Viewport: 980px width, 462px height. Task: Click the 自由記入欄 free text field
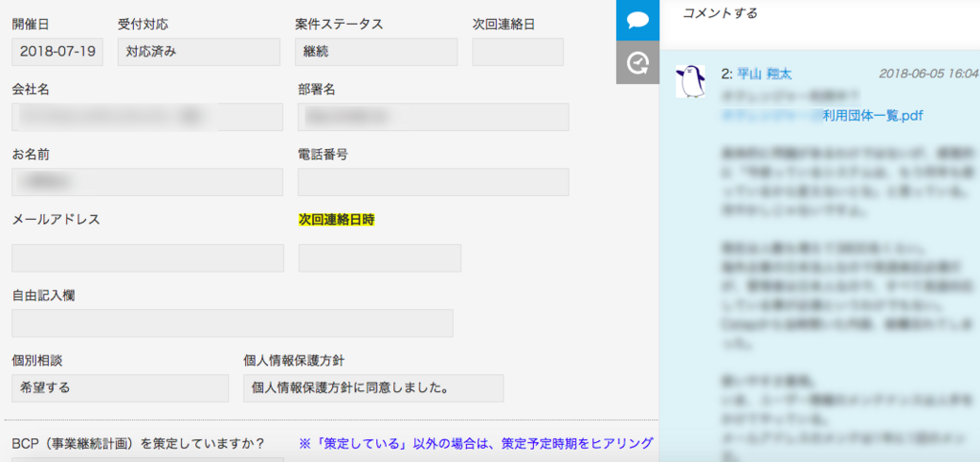[x=233, y=323]
